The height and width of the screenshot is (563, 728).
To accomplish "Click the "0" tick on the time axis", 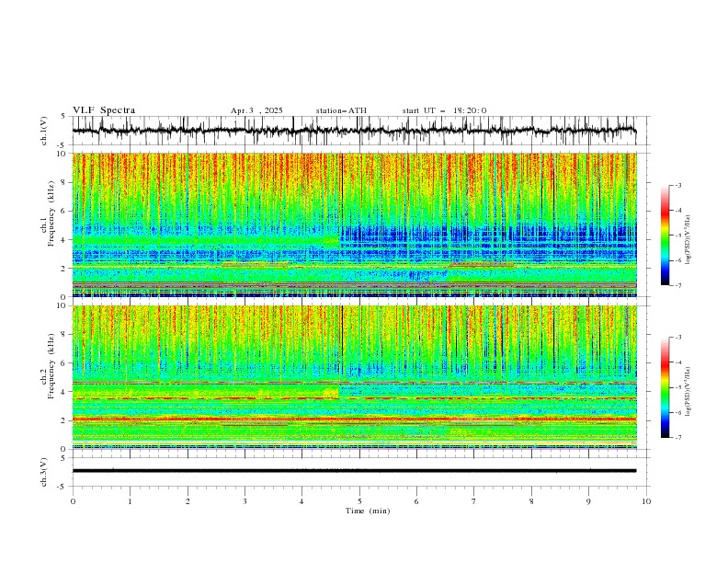I will coord(73,501).
